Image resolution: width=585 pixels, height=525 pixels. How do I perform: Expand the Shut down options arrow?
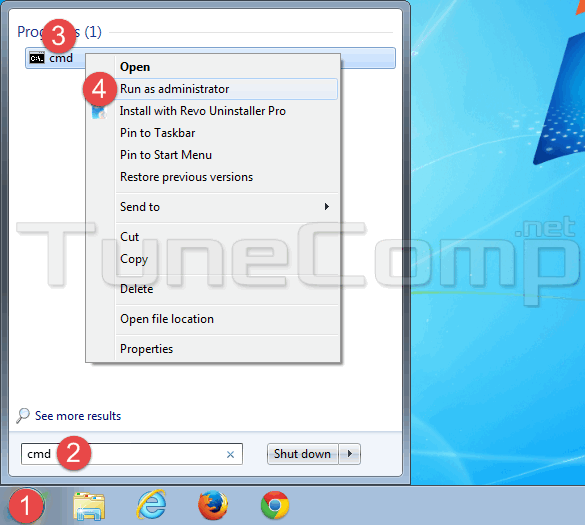350,454
